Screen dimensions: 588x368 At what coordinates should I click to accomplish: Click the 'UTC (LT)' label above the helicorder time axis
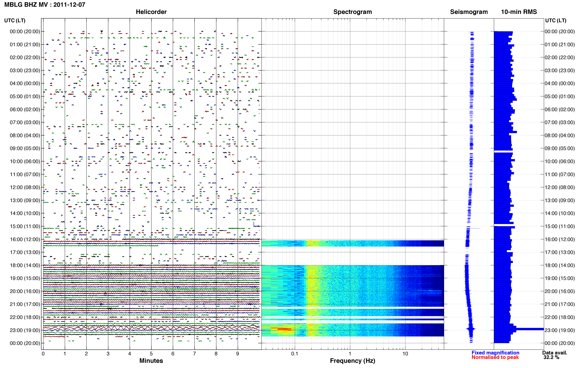[15, 20]
